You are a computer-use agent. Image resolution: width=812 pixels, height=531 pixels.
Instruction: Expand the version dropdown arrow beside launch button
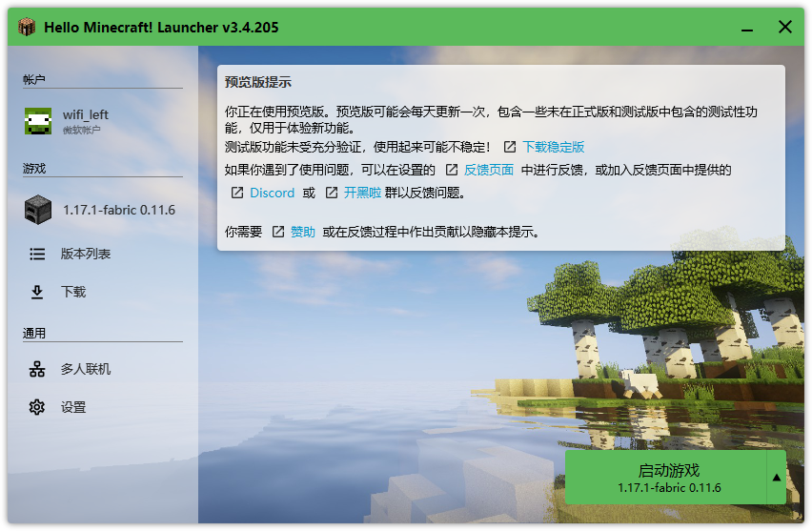pyautogui.click(x=777, y=478)
